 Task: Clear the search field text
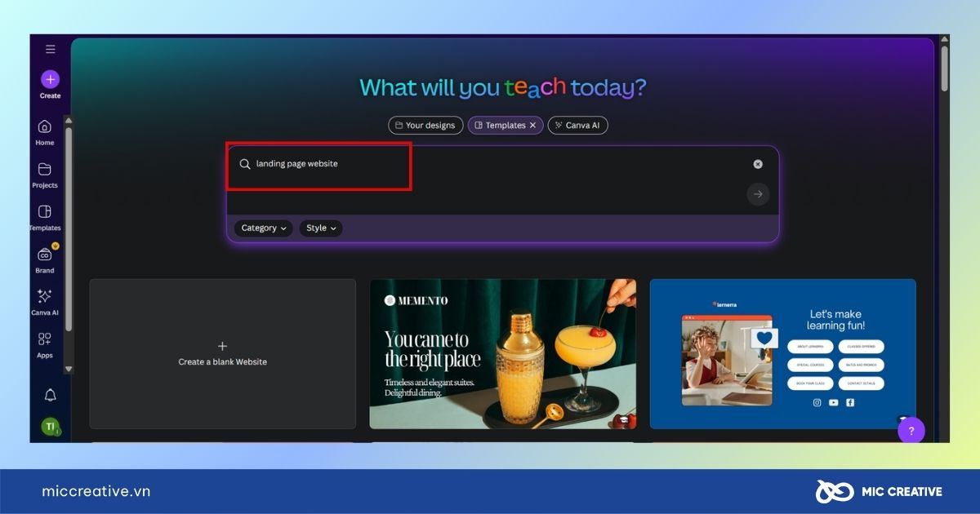(758, 164)
